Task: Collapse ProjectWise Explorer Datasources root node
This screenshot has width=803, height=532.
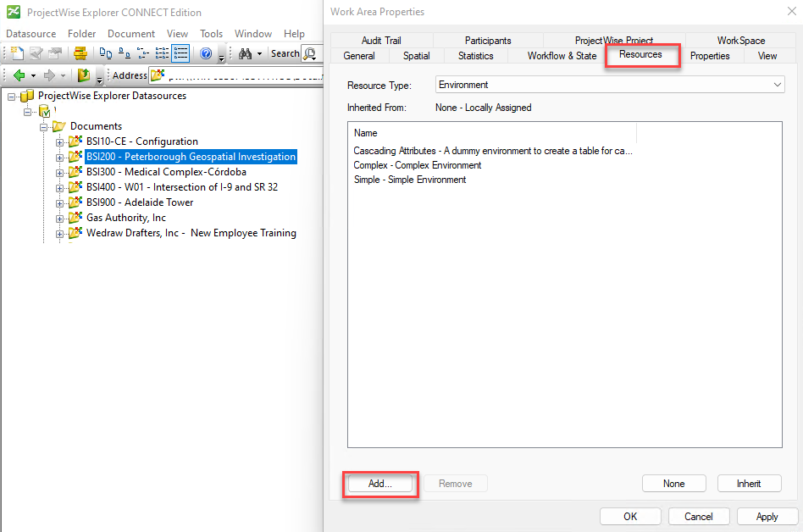Action: pos(11,97)
